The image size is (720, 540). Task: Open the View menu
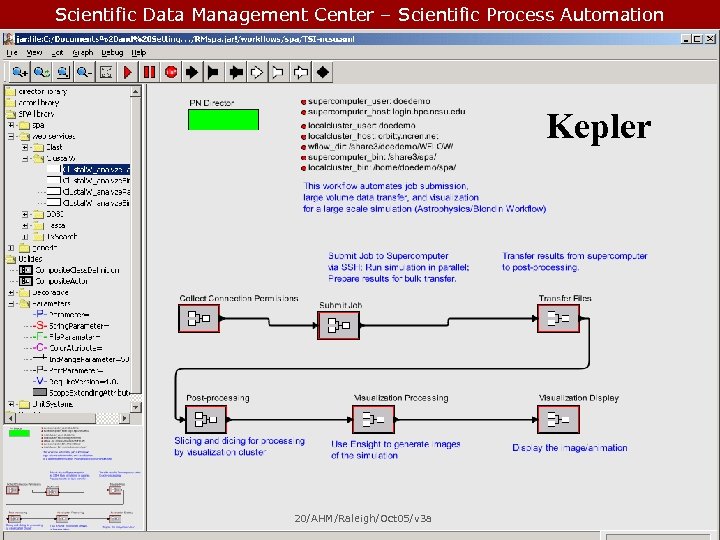tap(34, 52)
